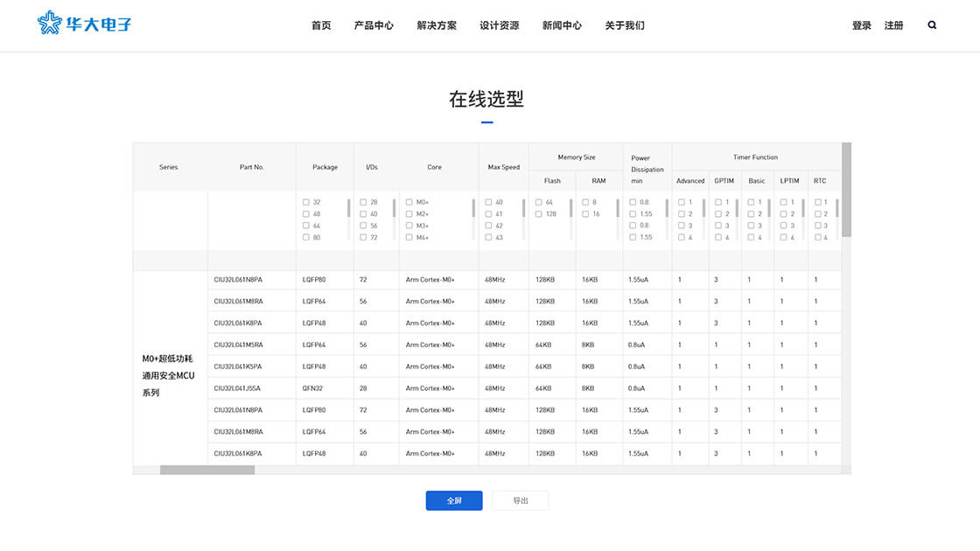Tick the 128 Flash memory filter checkbox
Image resolution: width=980 pixels, height=551 pixels.
click(538, 214)
